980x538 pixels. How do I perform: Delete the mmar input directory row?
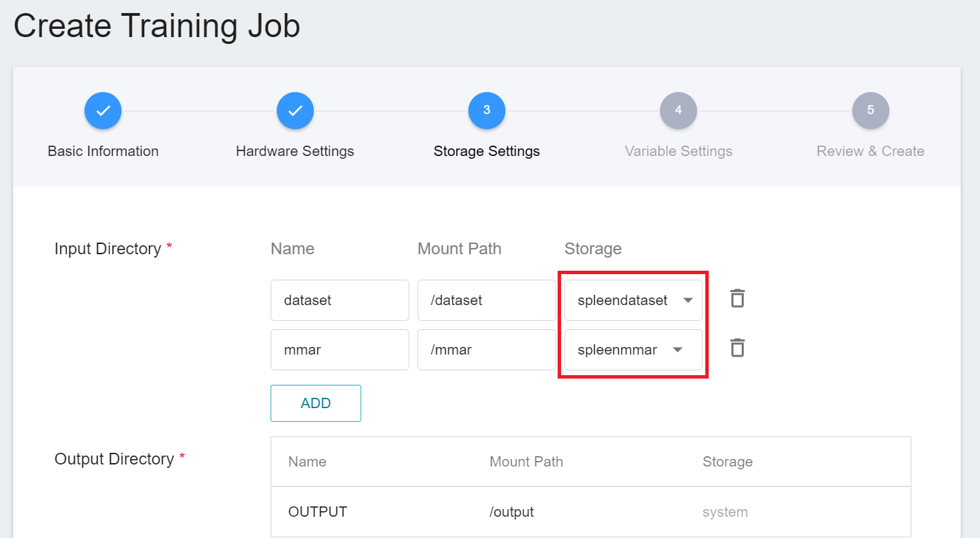(x=737, y=348)
